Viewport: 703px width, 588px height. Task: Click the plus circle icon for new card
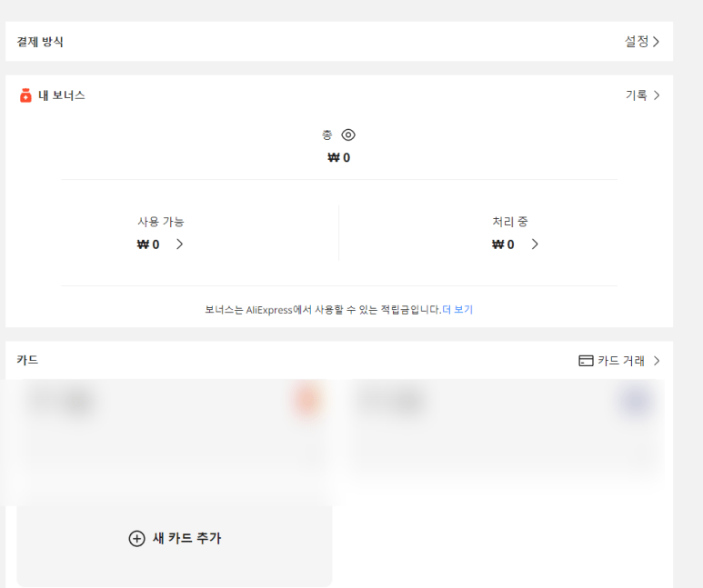tap(136, 538)
